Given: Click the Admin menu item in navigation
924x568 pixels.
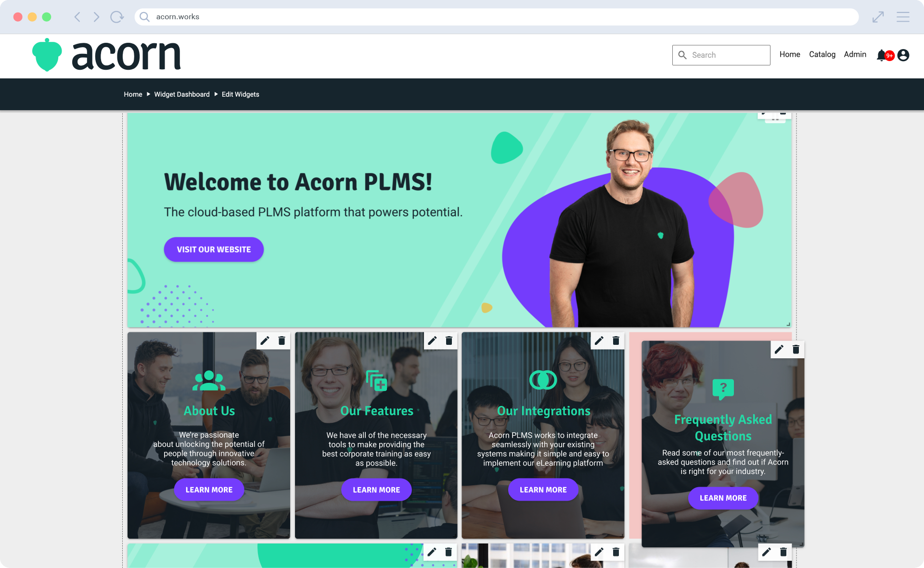Looking at the screenshot, I should pos(855,55).
